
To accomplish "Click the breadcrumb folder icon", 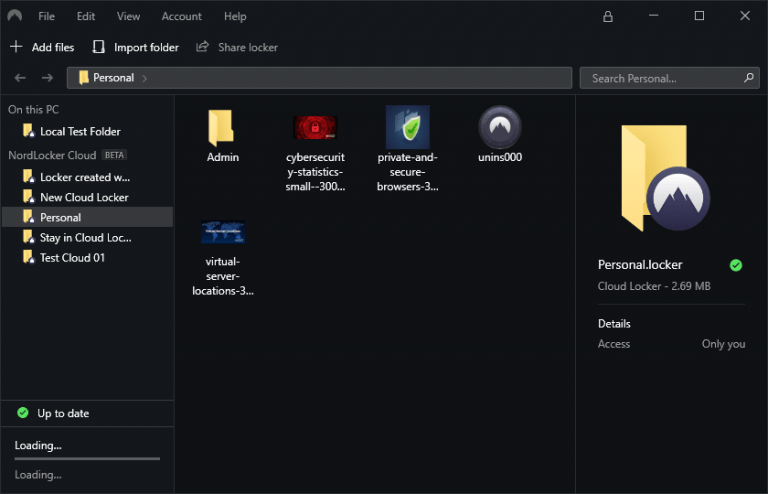I will point(84,77).
